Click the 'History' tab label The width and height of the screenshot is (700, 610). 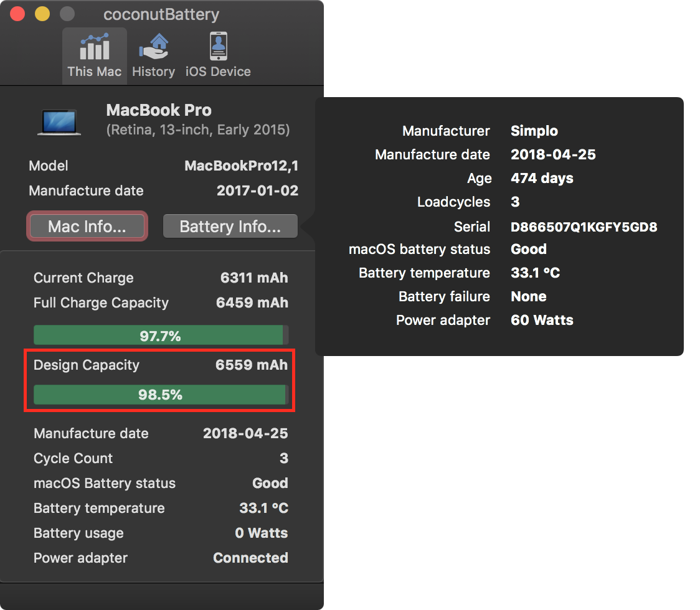pos(154,72)
